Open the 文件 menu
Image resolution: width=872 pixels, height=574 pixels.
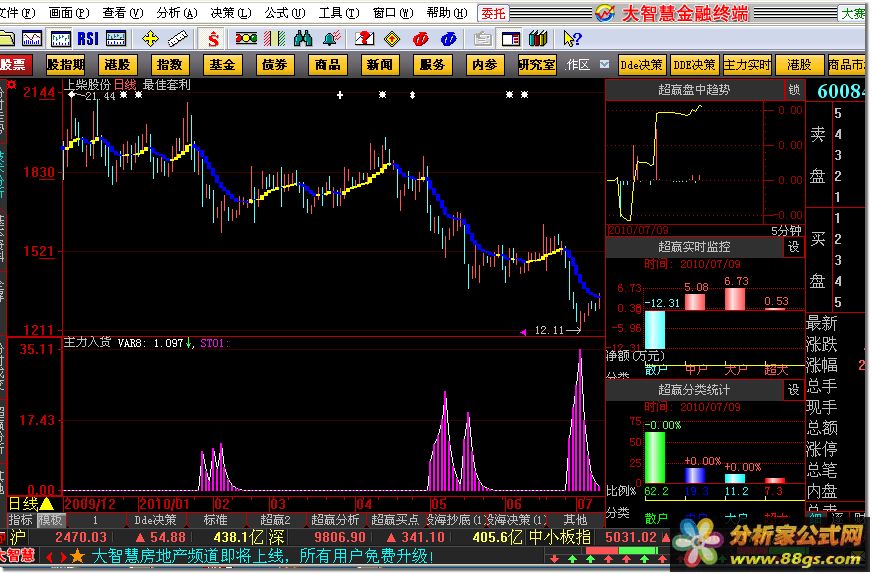pyautogui.click(x=17, y=12)
